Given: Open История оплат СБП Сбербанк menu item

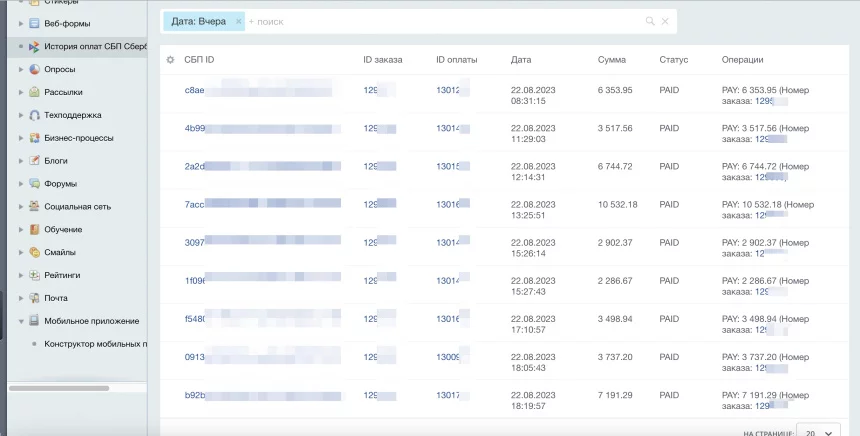Looking at the screenshot, I should point(94,47).
